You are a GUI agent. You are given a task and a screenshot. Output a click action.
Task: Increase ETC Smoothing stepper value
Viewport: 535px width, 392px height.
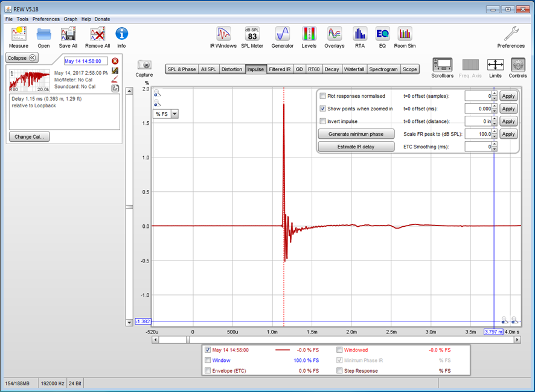tap(495, 144)
